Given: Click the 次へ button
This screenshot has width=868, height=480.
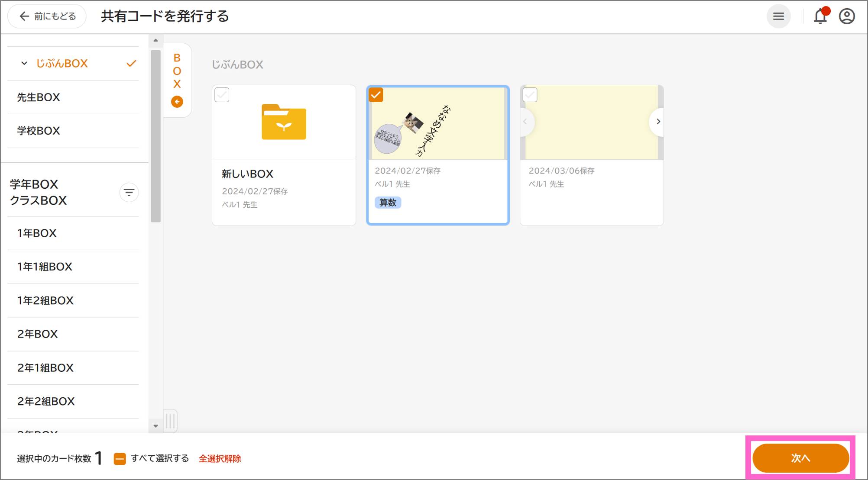Looking at the screenshot, I should (800, 458).
